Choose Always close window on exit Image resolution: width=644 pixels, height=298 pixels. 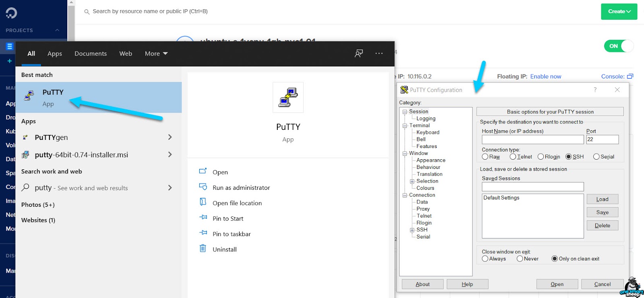tap(485, 259)
